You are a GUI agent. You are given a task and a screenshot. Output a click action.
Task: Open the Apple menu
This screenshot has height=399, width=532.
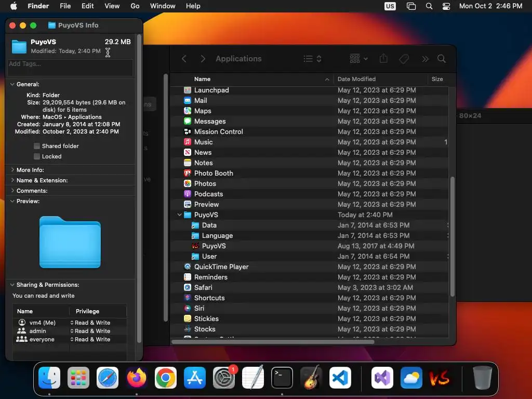click(14, 6)
